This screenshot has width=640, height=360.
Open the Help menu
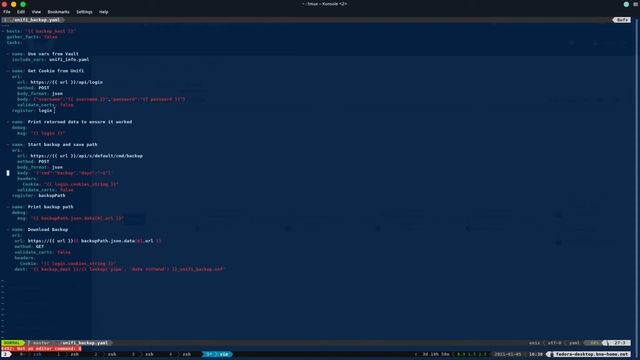point(104,12)
